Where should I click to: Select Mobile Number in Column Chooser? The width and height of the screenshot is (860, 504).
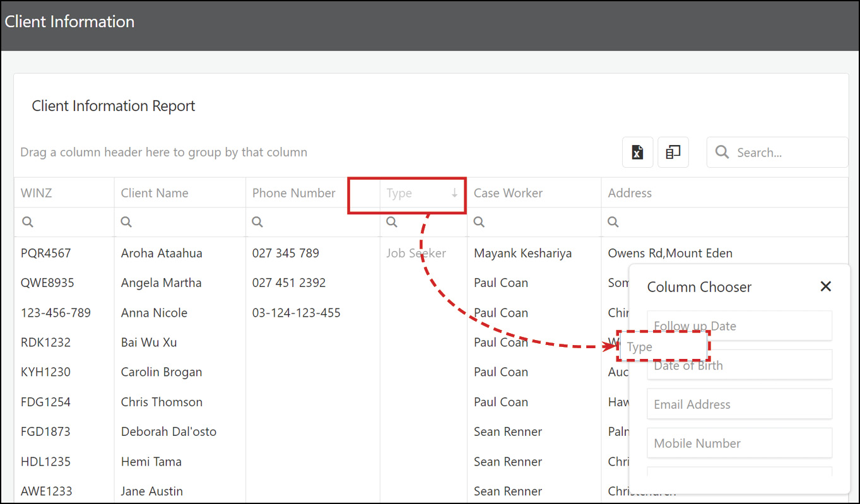[739, 443]
